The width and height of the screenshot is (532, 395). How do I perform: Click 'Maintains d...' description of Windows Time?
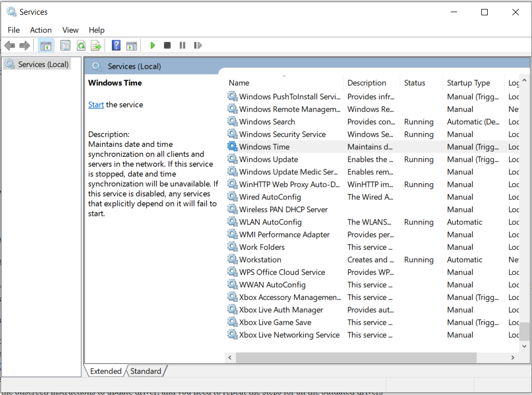[370, 147]
